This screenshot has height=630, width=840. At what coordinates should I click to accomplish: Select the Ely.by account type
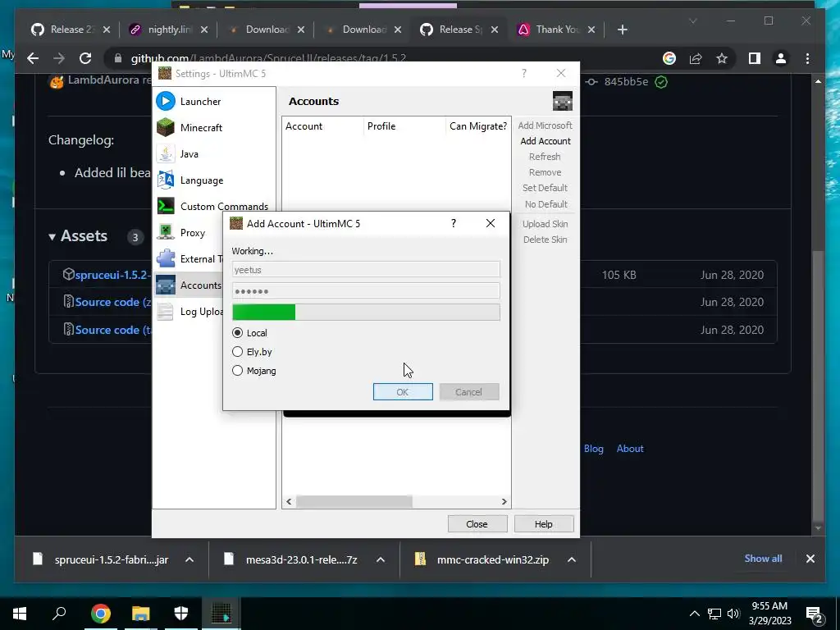point(253,352)
